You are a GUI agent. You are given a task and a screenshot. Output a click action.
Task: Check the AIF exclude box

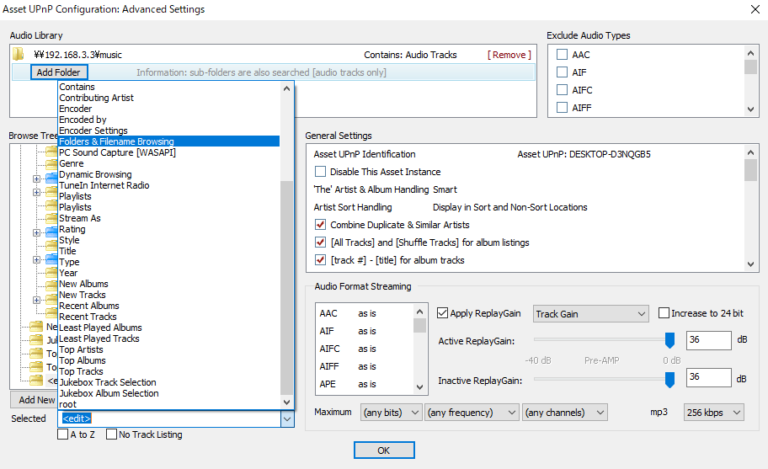(562, 72)
